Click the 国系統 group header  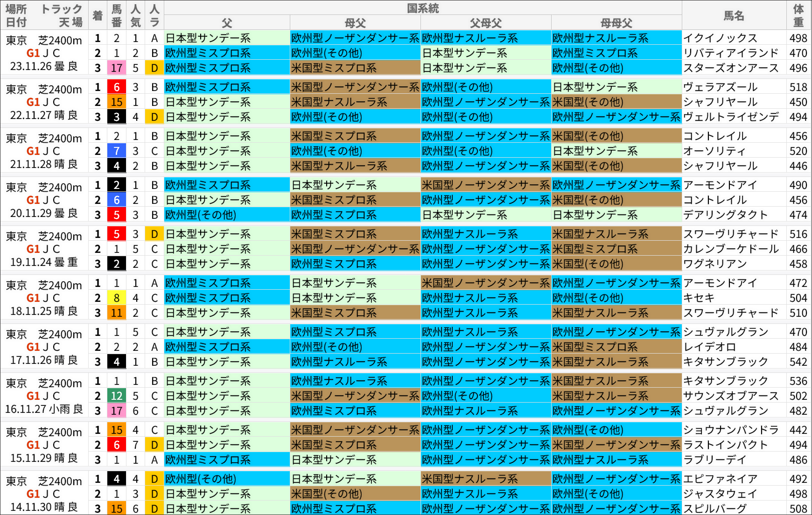click(x=423, y=8)
